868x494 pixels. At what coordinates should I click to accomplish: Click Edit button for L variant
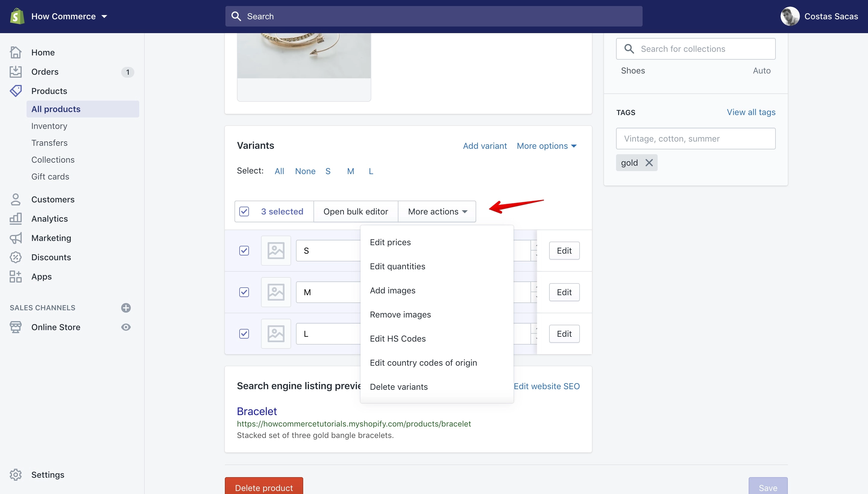click(564, 333)
